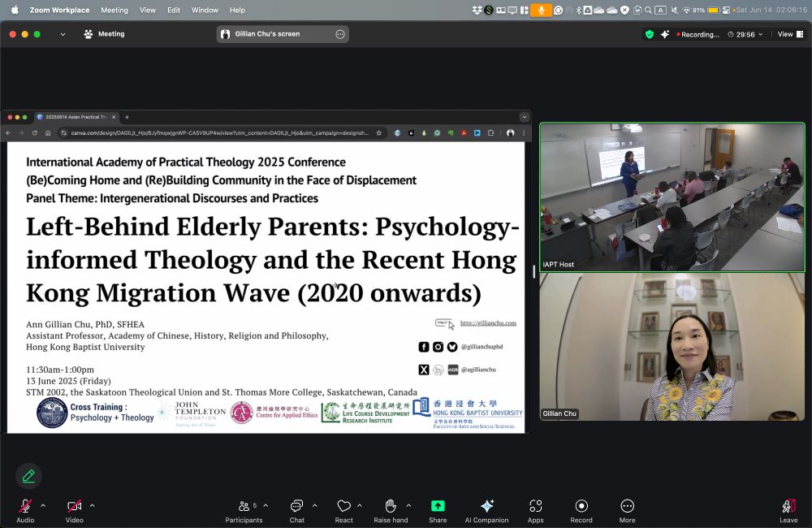Open the Zoom Workplace menu
The width and height of the screenshot is (812, 528).
pyautogui.click(x=59, y=10)
